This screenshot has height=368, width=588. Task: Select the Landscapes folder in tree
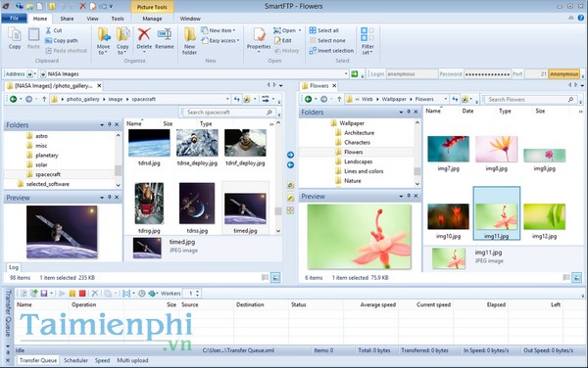358,161
